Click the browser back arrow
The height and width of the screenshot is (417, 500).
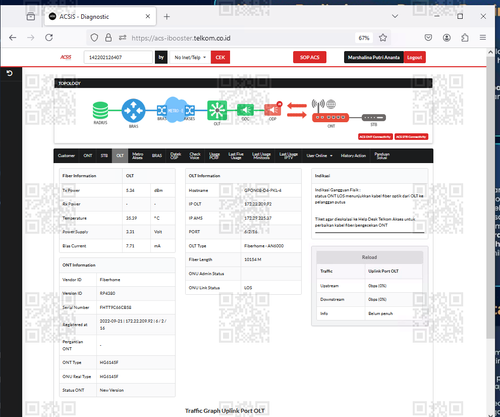point(13,38)
